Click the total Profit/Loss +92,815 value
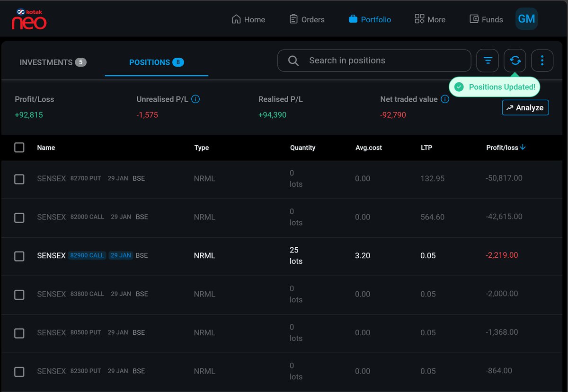 pos(29,115)
